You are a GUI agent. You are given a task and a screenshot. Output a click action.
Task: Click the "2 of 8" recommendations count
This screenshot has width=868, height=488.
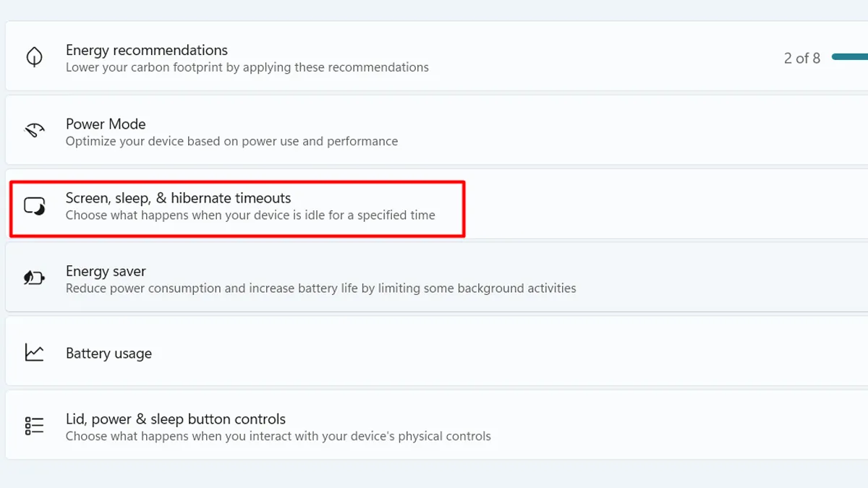coord(801,59)
